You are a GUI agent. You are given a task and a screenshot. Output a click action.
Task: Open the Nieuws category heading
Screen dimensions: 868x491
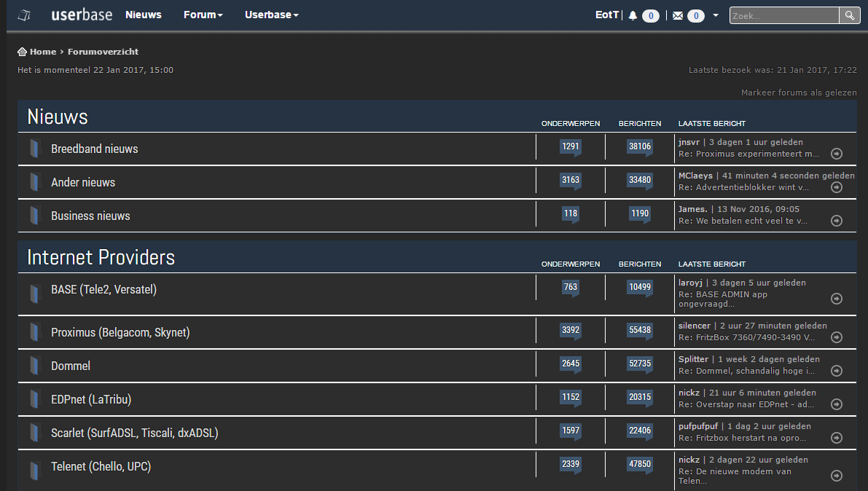click(58, 117)
